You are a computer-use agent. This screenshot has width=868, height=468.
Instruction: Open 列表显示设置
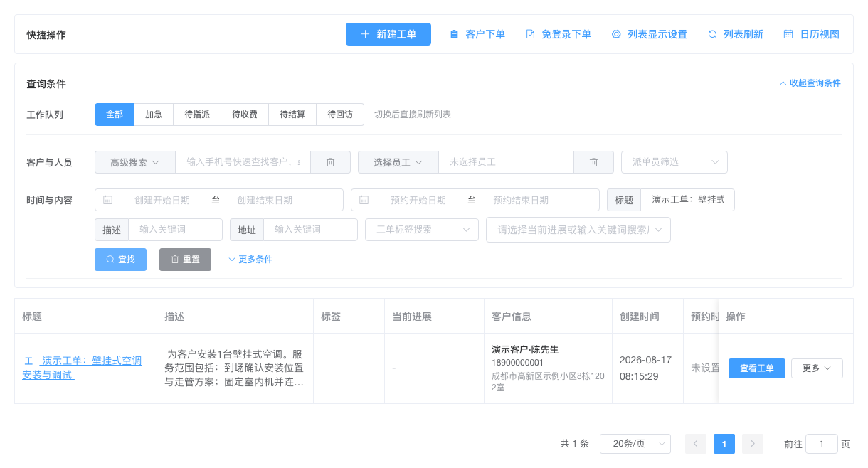tap(650, 34)
